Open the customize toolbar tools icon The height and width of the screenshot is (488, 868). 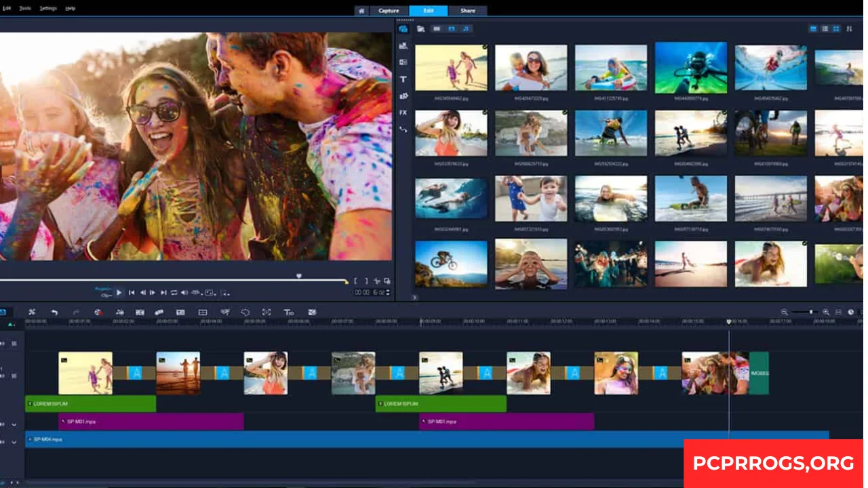pyautogui.click(x=31, y=312)
